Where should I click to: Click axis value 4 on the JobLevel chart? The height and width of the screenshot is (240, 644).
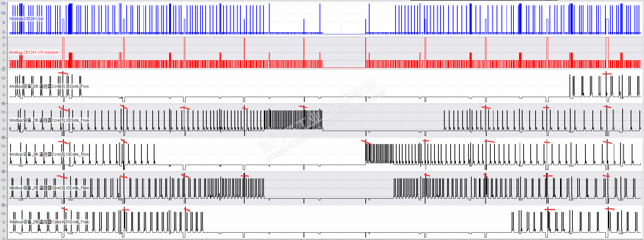point(4,37)
